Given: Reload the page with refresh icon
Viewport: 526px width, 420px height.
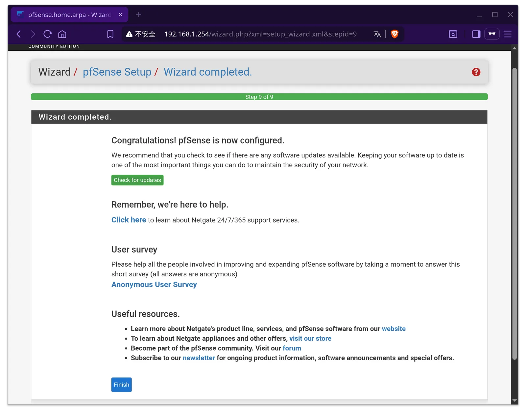Looking at the screenshot, I should coord(48,34).
